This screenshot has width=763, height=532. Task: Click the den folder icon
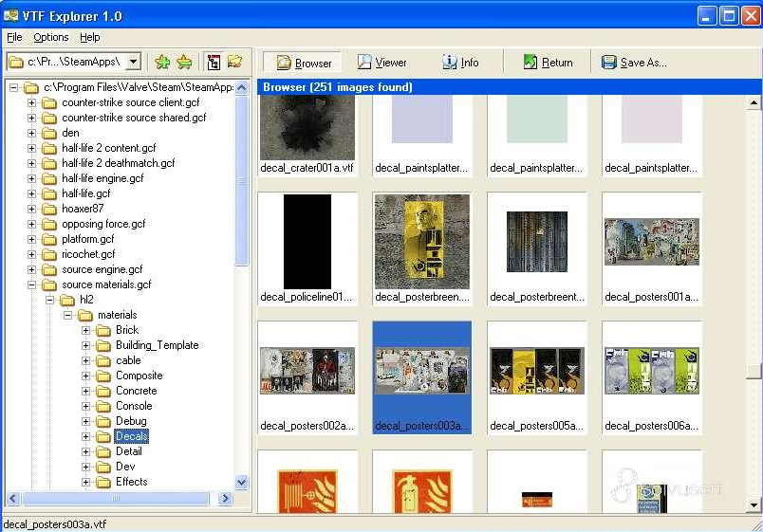tap(49, 133)
